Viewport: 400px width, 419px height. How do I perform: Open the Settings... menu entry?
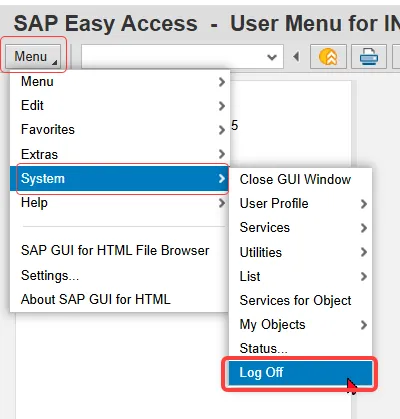pos(120,275)
